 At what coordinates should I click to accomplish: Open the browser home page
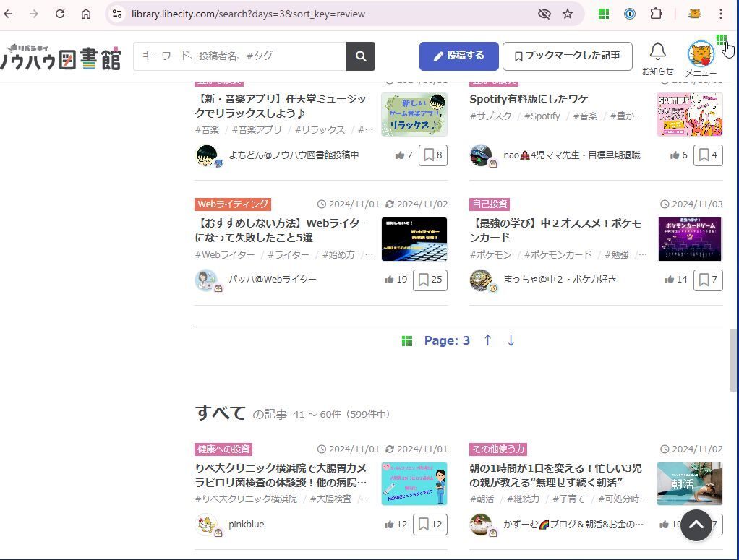pyautogui.click(x=86, y=14)
